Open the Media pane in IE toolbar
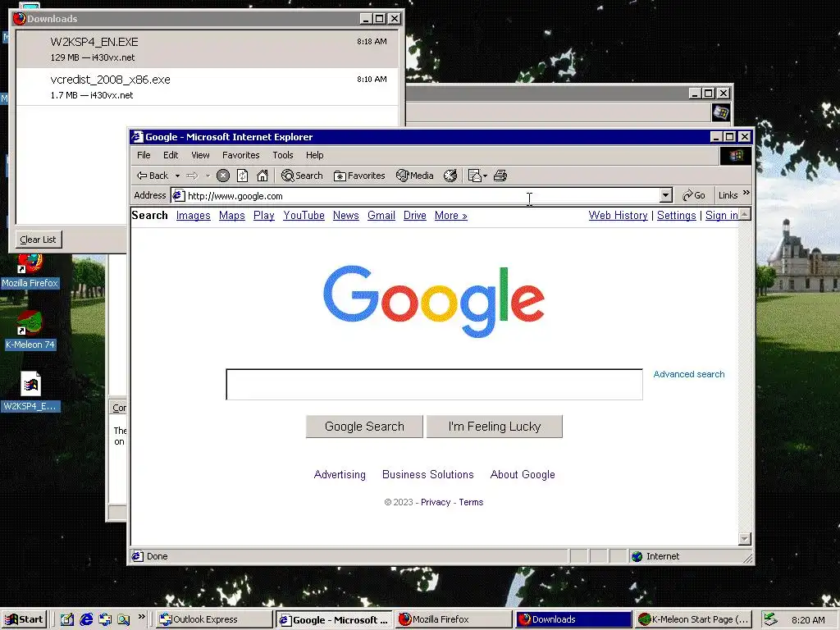The height and width of the screenshot is (630, 840). click(x=414, y=176)
